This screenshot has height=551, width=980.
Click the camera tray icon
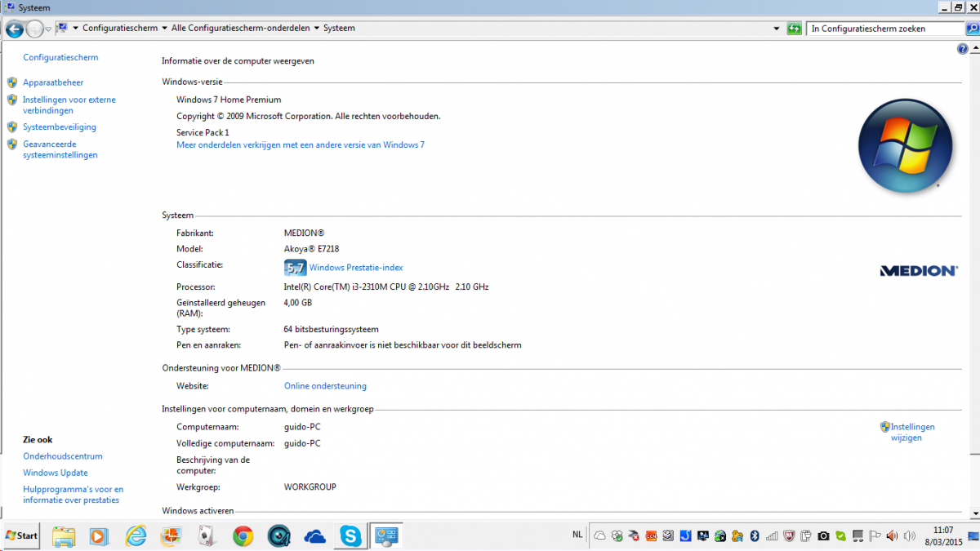point(823,536)
